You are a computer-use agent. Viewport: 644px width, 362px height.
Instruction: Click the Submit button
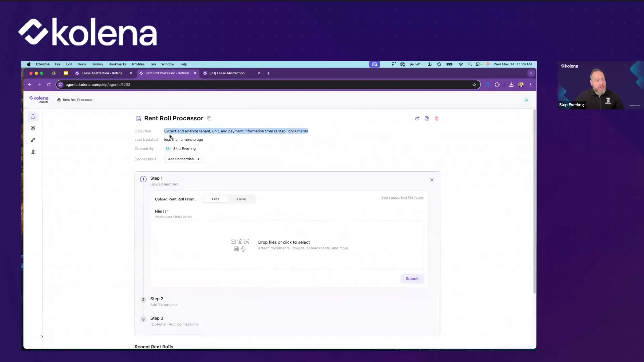point(412,279)
